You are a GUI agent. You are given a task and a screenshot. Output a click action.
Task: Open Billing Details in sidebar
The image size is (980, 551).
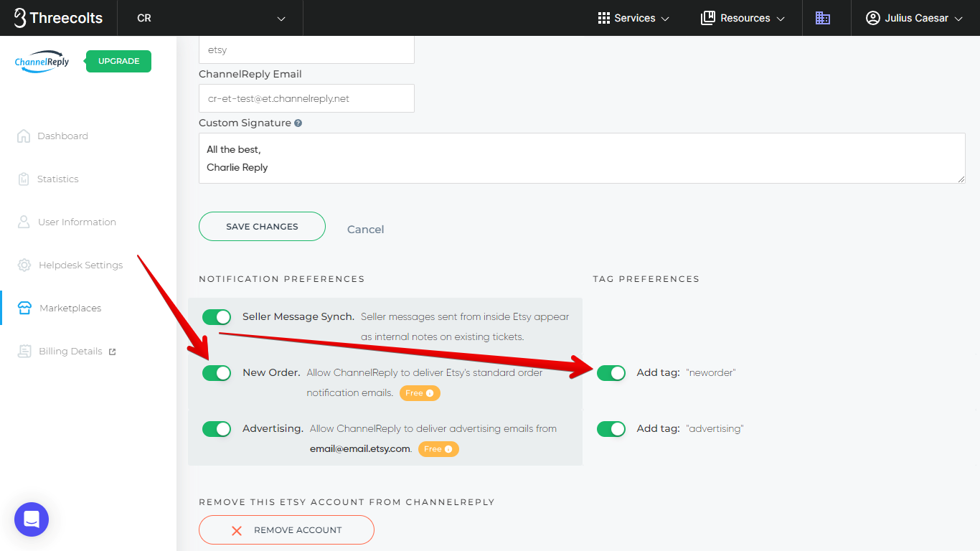pyautogui.click(x=70, y=351)
